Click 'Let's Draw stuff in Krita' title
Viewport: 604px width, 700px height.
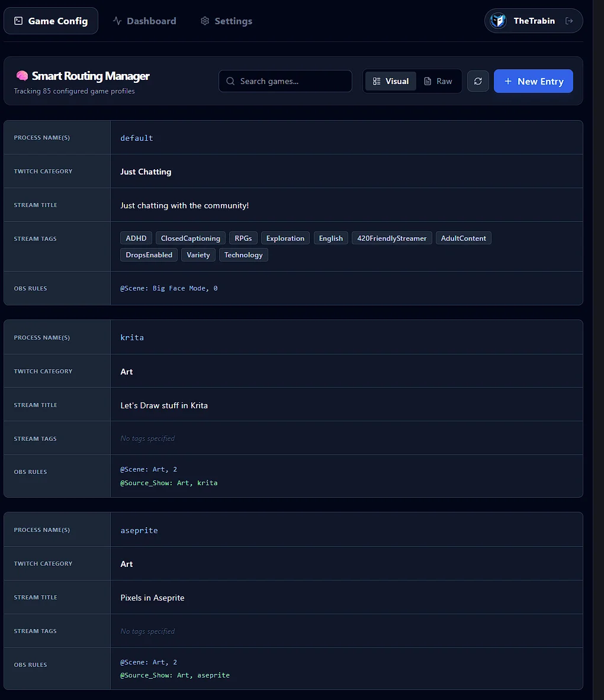(x=164, y=405)
